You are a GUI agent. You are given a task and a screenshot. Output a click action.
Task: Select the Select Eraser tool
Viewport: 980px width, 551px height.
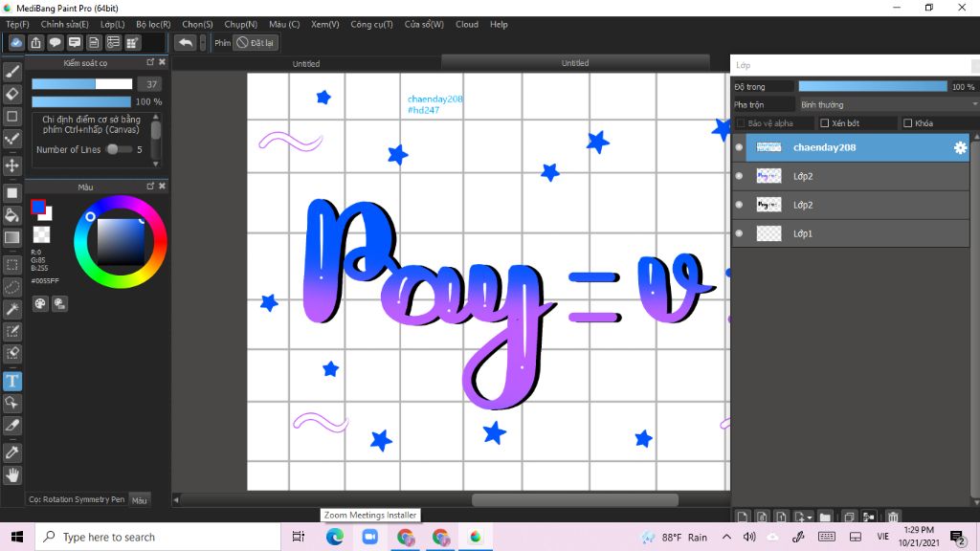(11, 353)
